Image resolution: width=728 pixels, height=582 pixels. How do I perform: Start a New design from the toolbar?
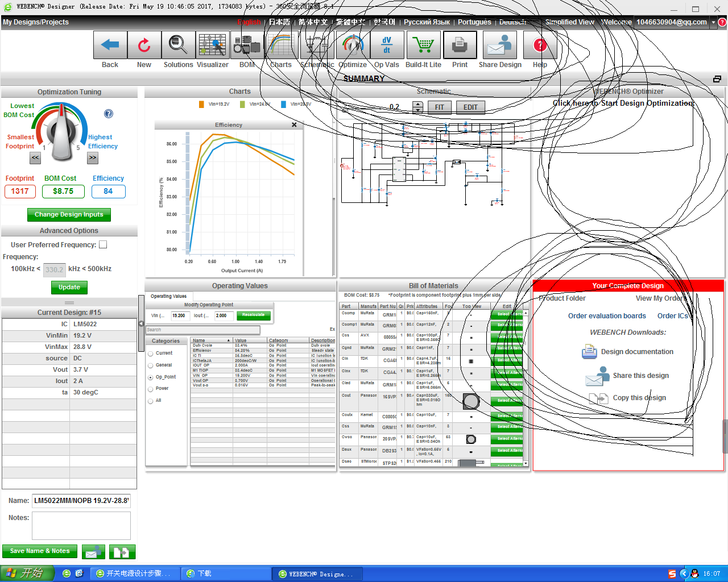tap(144, 45)
